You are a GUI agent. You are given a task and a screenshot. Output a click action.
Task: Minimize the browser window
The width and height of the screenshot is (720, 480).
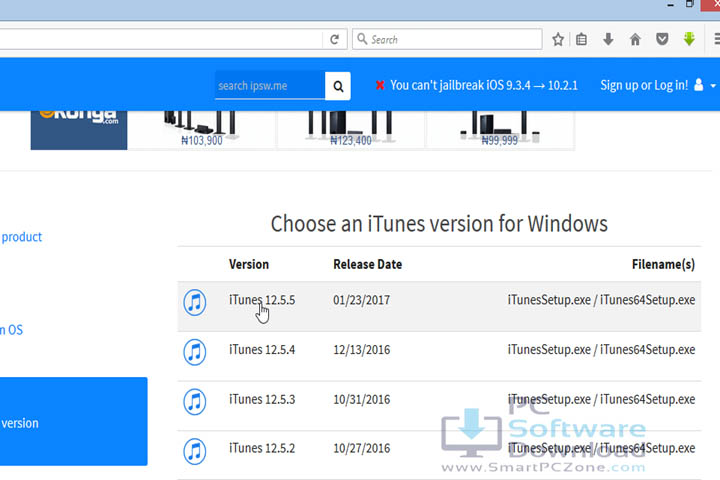670,5
